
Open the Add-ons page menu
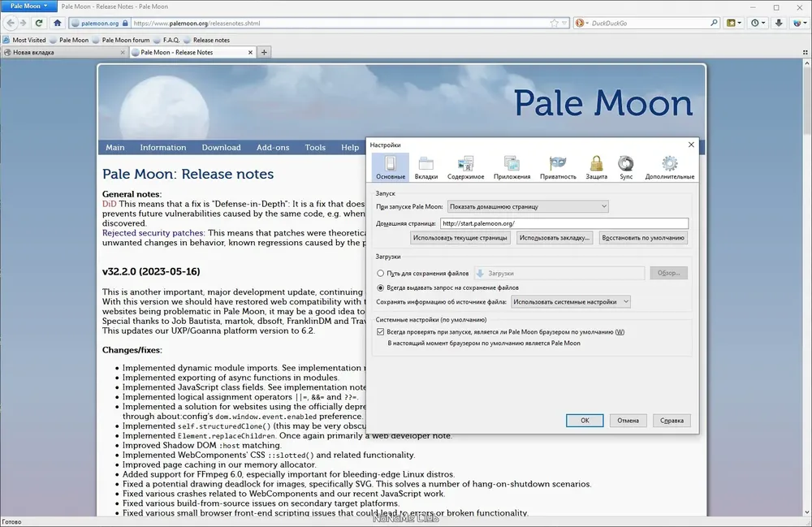pos(273,148)
